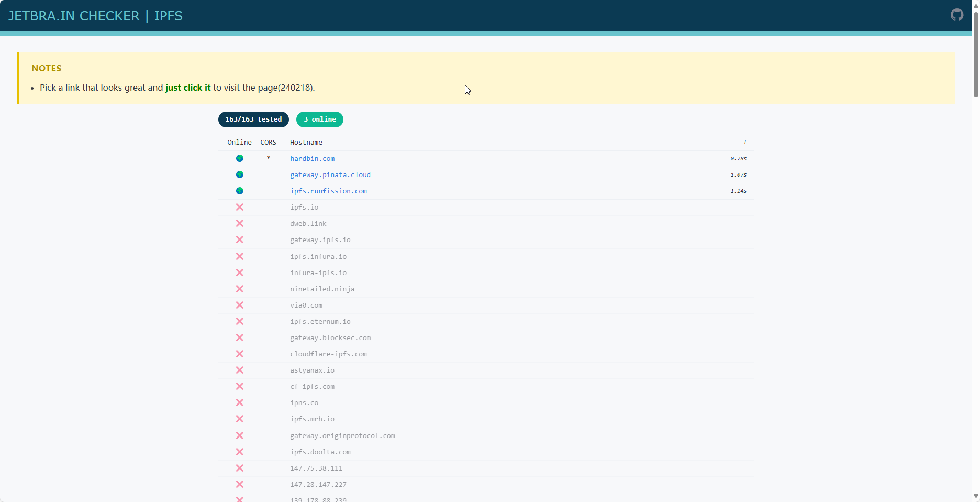
Task: Click the X icon beside cloudflare-ipfs.com
Action: [240, 354]
